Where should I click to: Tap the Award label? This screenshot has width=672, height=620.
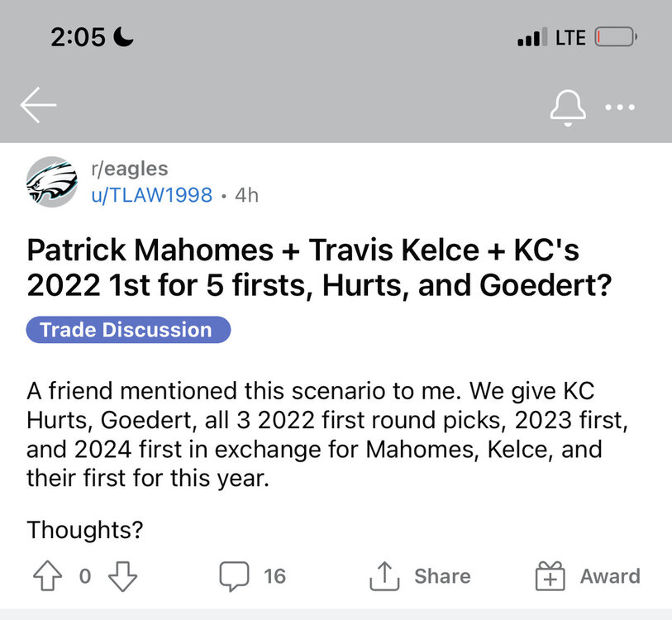click(610, 576)
